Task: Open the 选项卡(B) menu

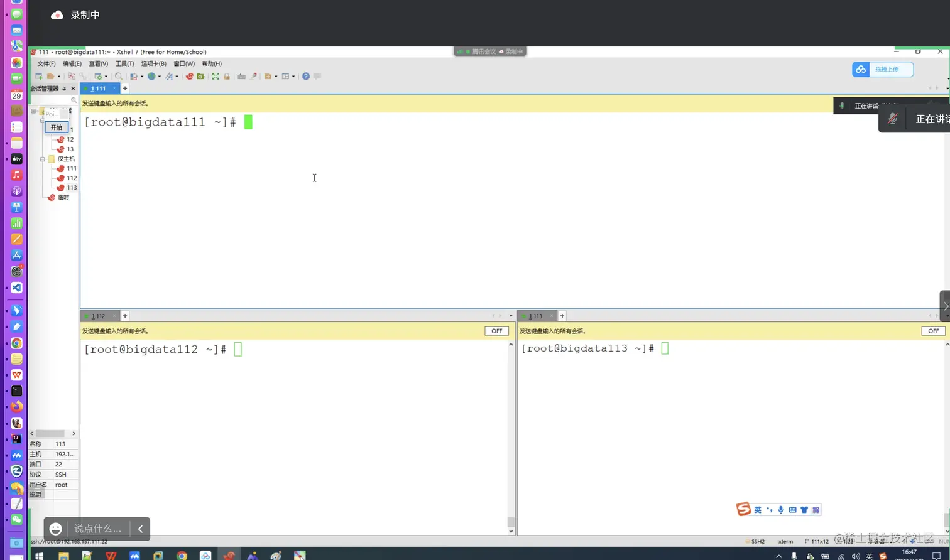Action: pyautogui.click(x=154, y=63)
